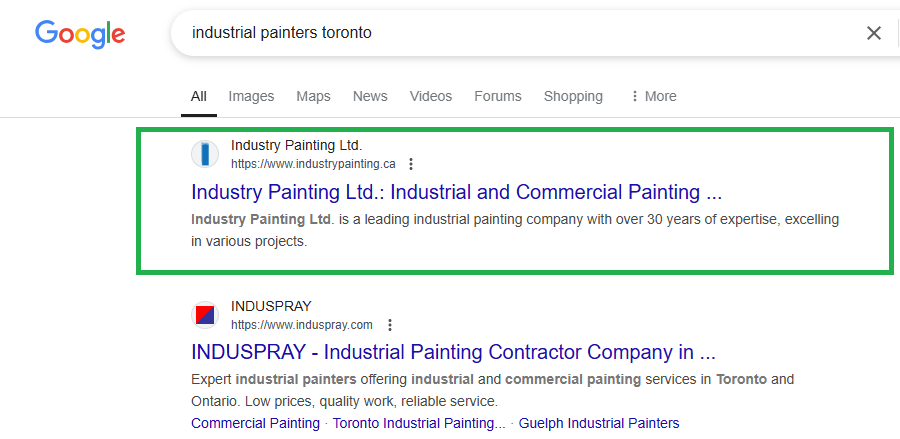Click the Google logo
Image resolution: width=900 pixels, height=439 pixels.
[x=80, y=33]
